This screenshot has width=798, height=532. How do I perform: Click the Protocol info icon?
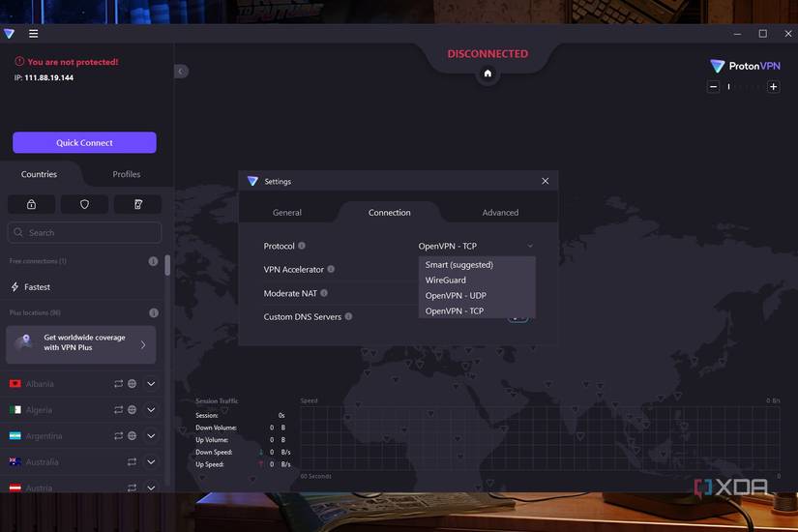point(302,246)
